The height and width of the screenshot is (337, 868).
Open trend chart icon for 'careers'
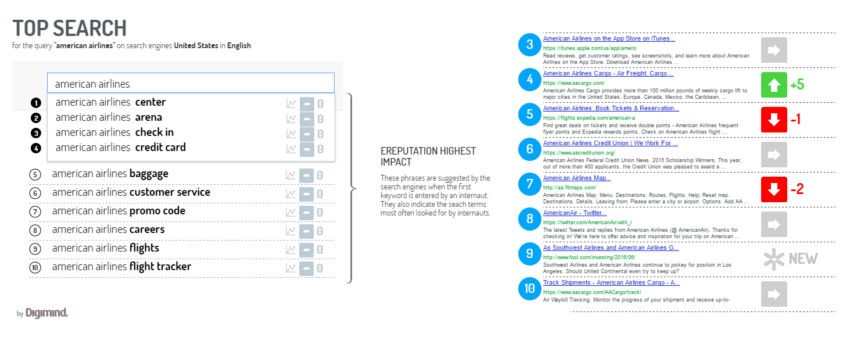coord(291,231)
